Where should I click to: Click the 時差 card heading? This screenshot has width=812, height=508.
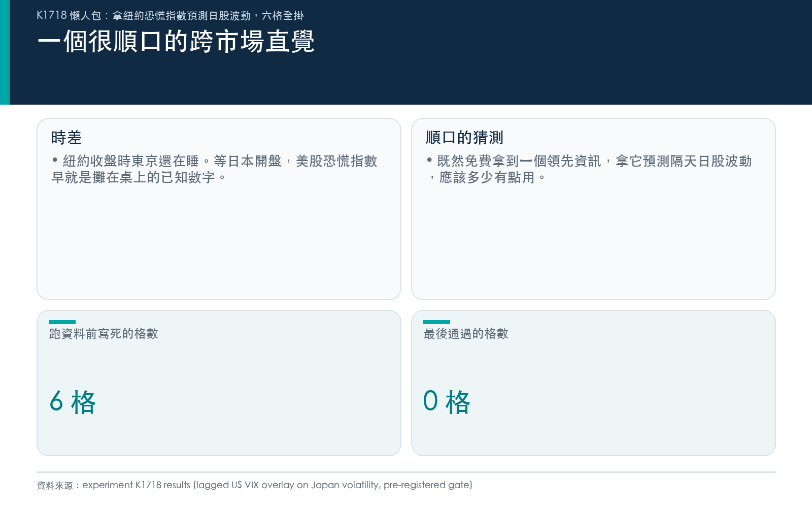[x=66, y=138]
